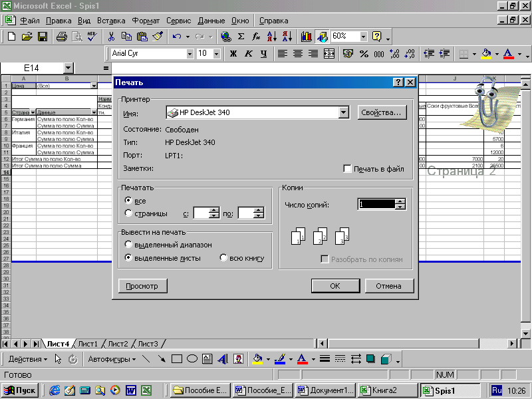
Task: Select the 'страницы' radio button
Action: point(128,213)
